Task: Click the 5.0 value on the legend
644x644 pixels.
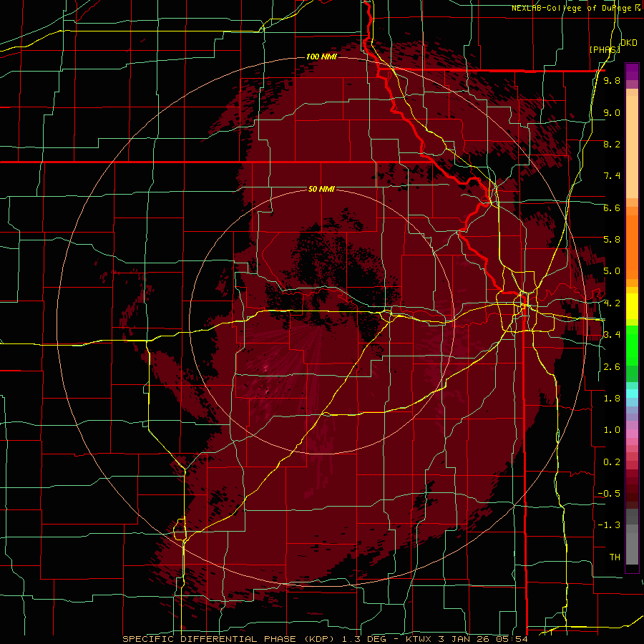Action: pyautogui.click(x=612, y=271)
